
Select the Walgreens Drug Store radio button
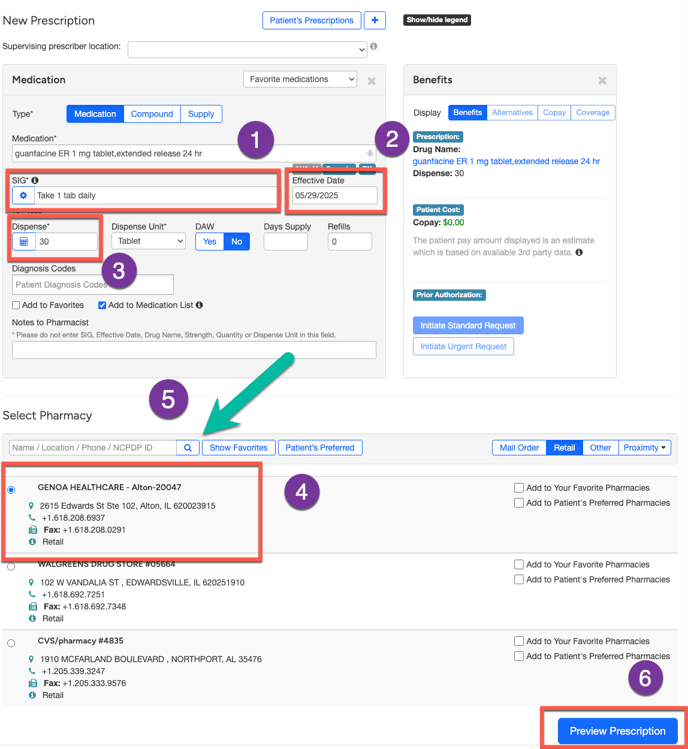coord(11,566)
